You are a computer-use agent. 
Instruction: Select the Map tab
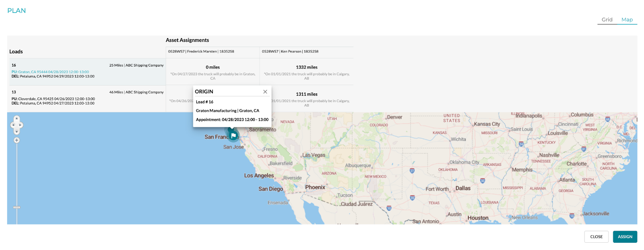tap(627, 19)
